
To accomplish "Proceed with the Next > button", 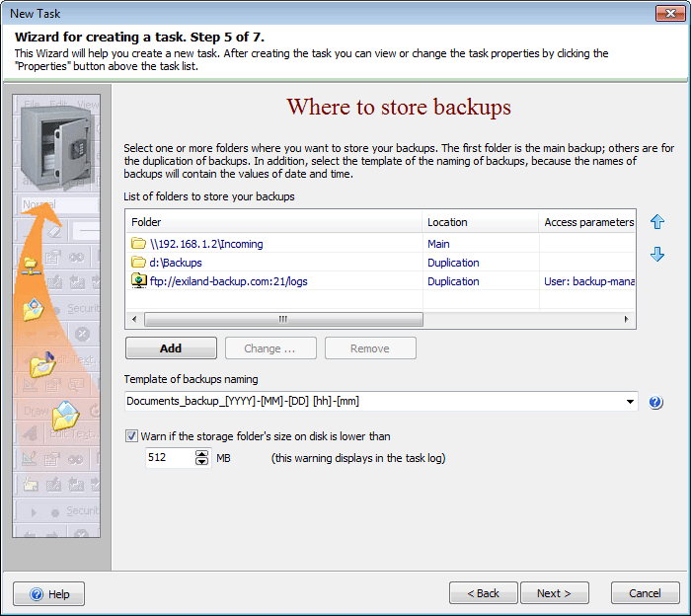I will (555, 593).
